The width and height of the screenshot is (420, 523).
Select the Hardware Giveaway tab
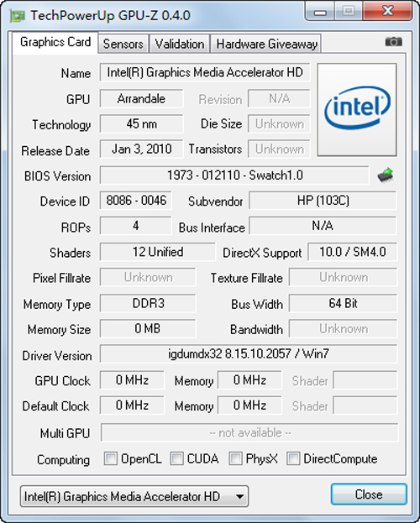pos(266,44)
